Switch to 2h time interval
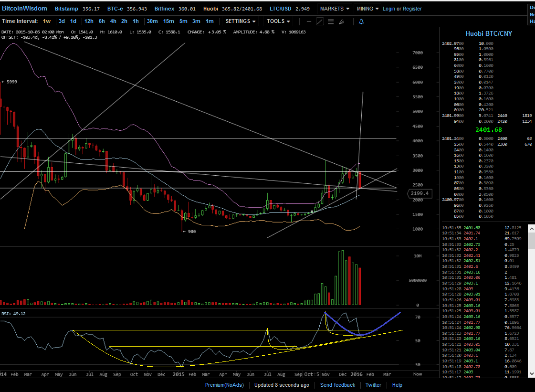 124,21
